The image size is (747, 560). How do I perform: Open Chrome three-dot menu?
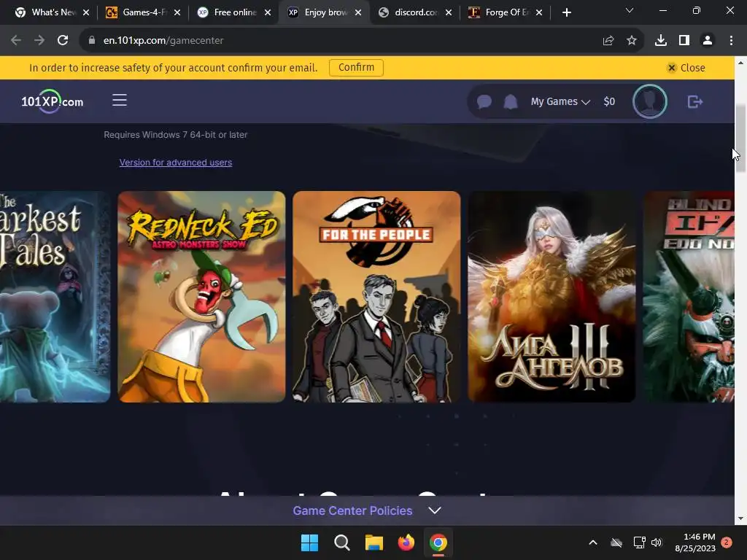[731, 41]
